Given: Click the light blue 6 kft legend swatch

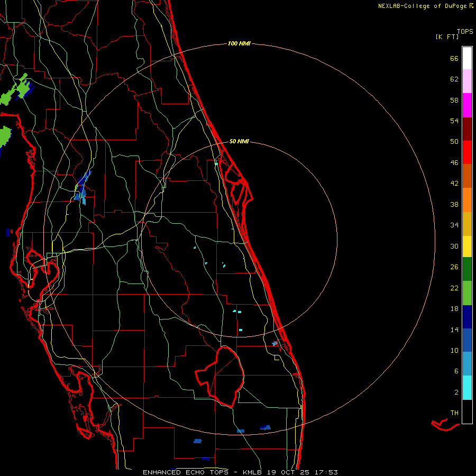Looking at the screenshot, I should pos(467,364).
